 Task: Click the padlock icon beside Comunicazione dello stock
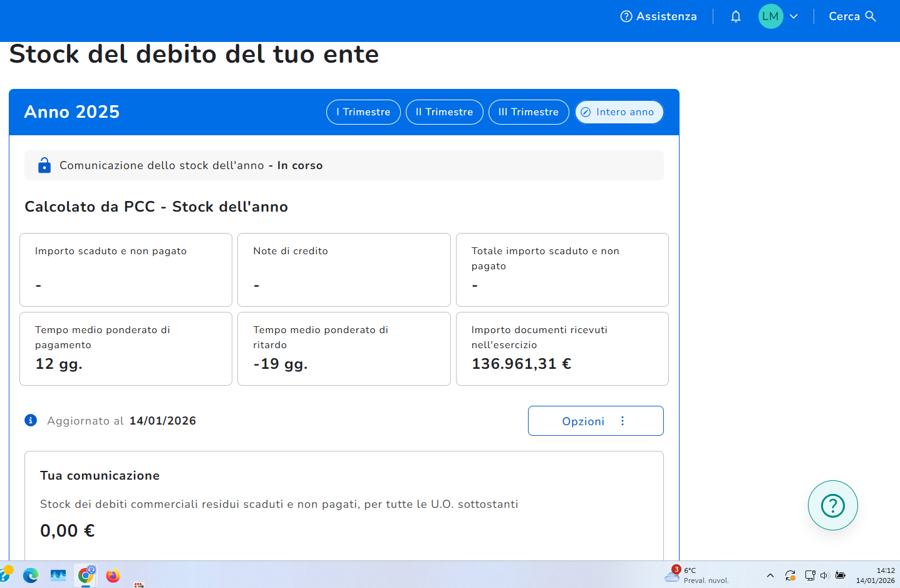[x=44, y=165]
